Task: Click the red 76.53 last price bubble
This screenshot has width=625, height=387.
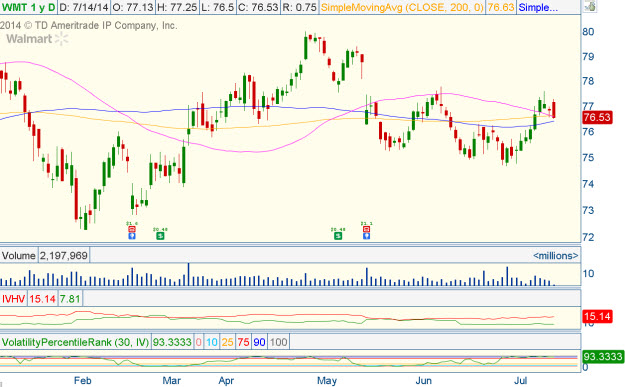Action: tap(597, 117)
